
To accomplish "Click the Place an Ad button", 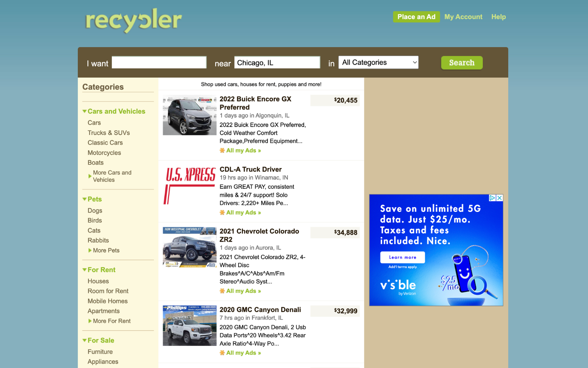I will click(x=416, y=17).
